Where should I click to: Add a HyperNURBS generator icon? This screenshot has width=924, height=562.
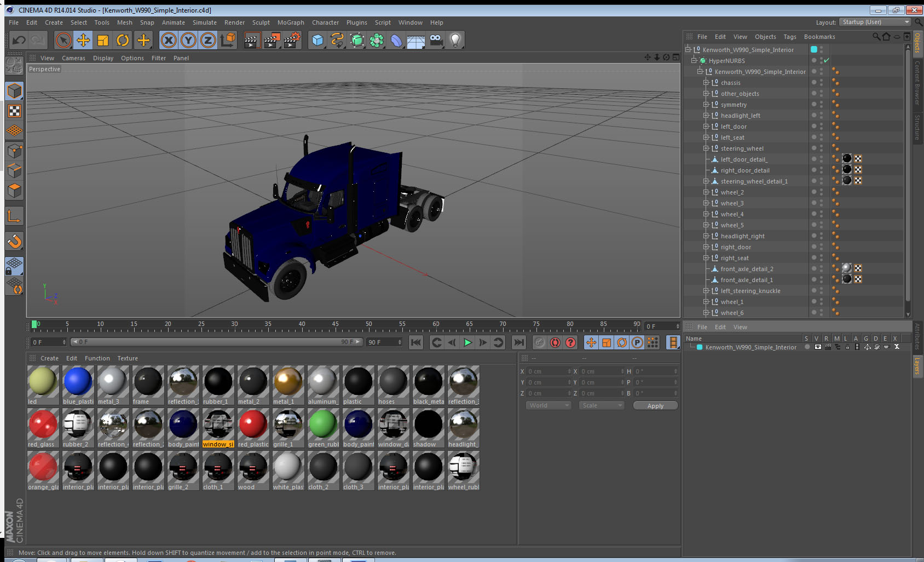coord(357,40)
